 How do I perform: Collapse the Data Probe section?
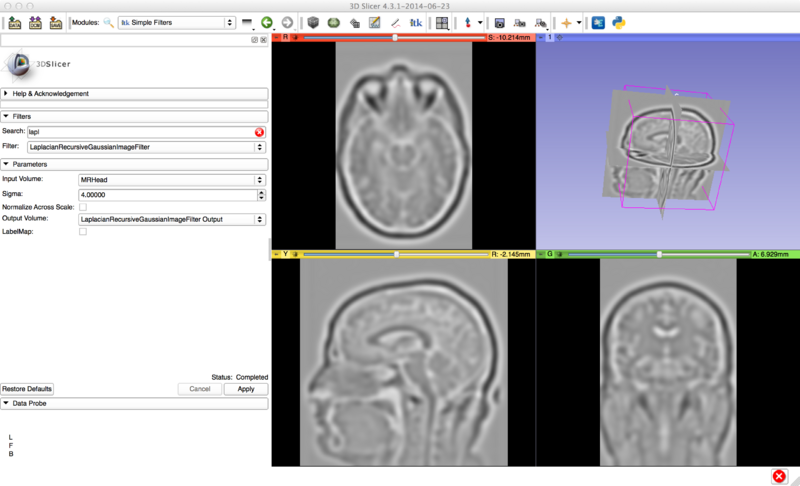point(134,403)
